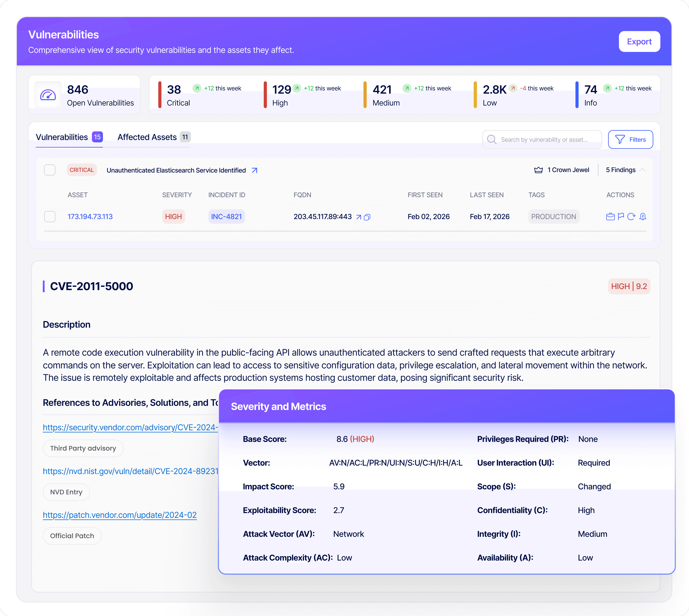Collapse the 5 Findings chevron

642,170
